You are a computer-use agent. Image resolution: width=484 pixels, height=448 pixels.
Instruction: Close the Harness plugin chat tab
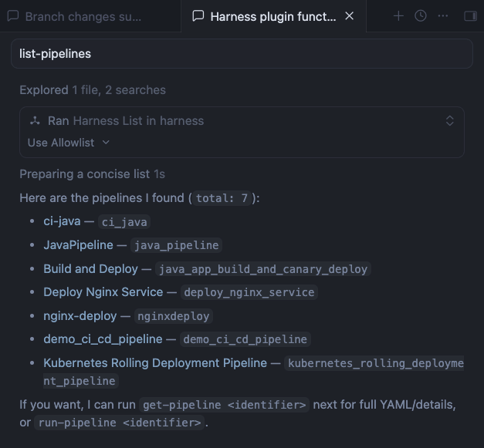(x=349, y=15)
